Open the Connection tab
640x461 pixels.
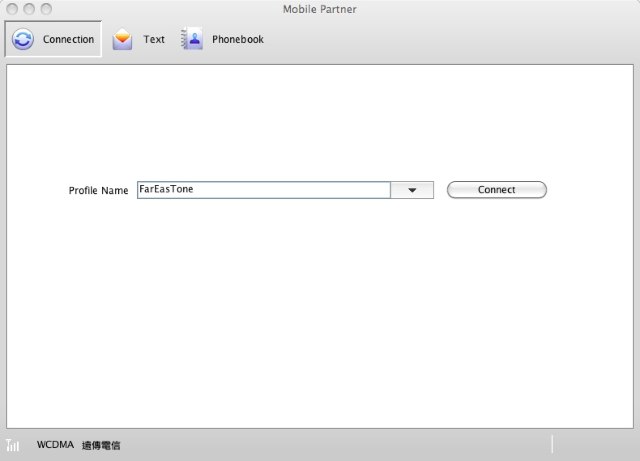coord(53,39)
